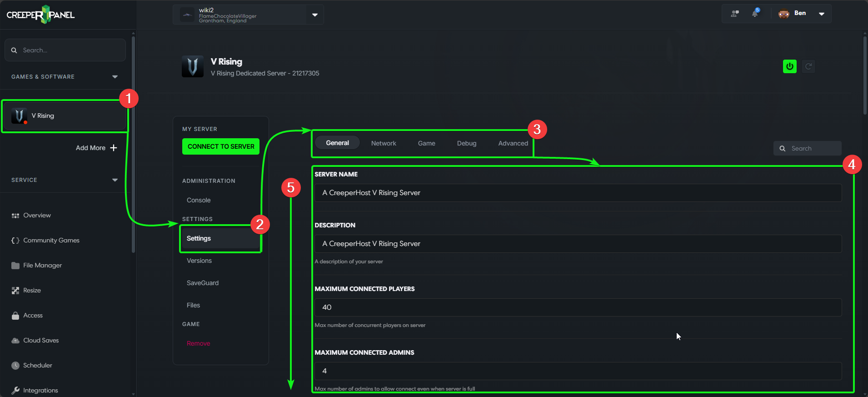Viewport: 868px width, 397px height.
Task: Open the Console page
Action: pos(199,200)
